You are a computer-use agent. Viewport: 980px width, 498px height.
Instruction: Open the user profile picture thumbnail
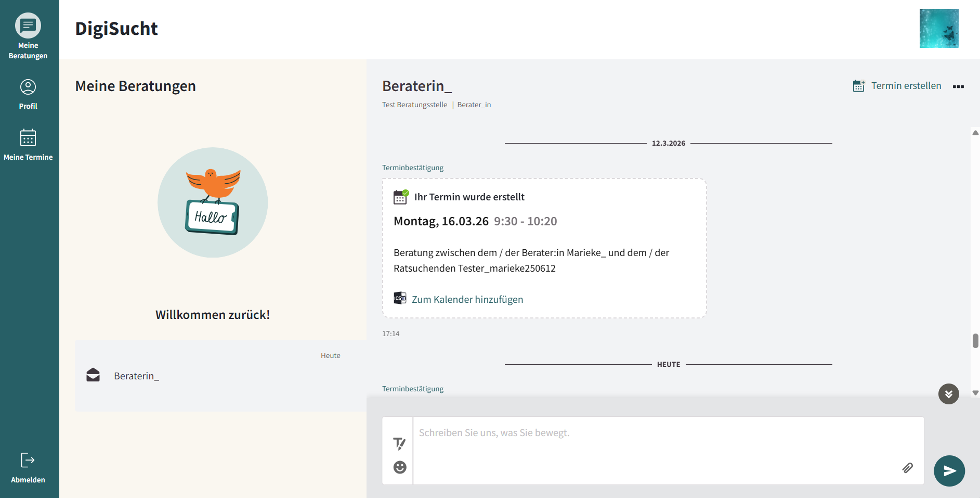pos(938,29)
